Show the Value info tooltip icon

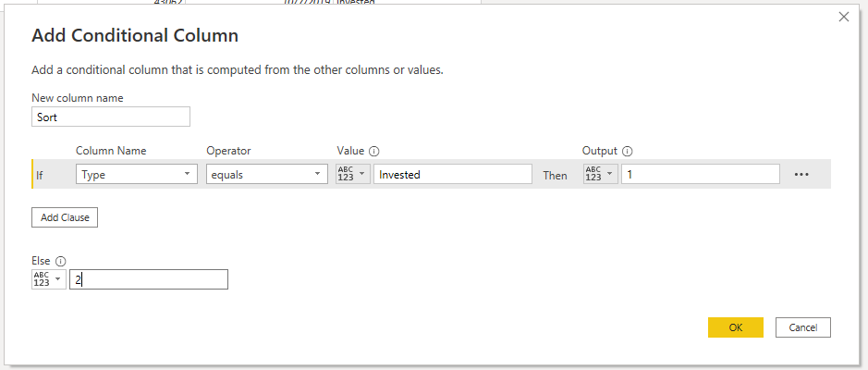(374, 151)
